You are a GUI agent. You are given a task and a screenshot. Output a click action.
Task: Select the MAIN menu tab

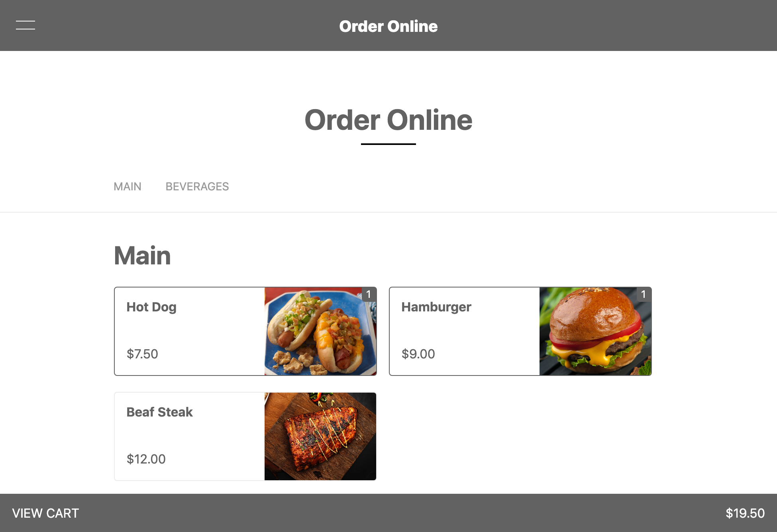(x=128, y=187)
